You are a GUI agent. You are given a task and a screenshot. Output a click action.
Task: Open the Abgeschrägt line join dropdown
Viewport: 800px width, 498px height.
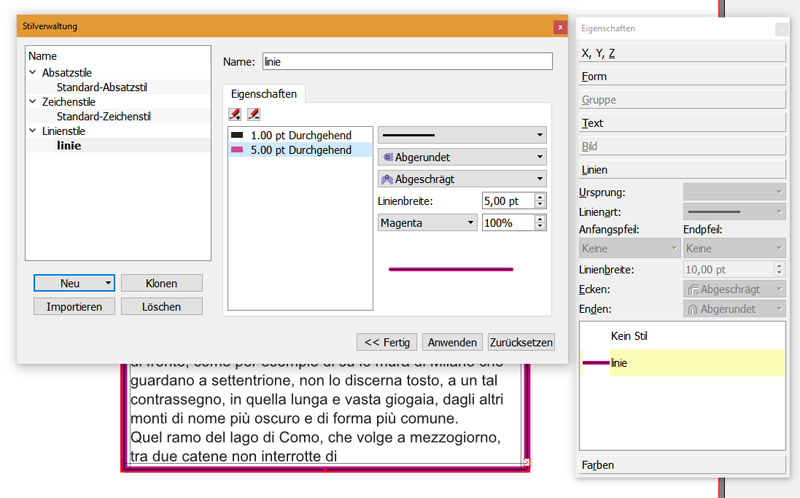pos(461,179)
